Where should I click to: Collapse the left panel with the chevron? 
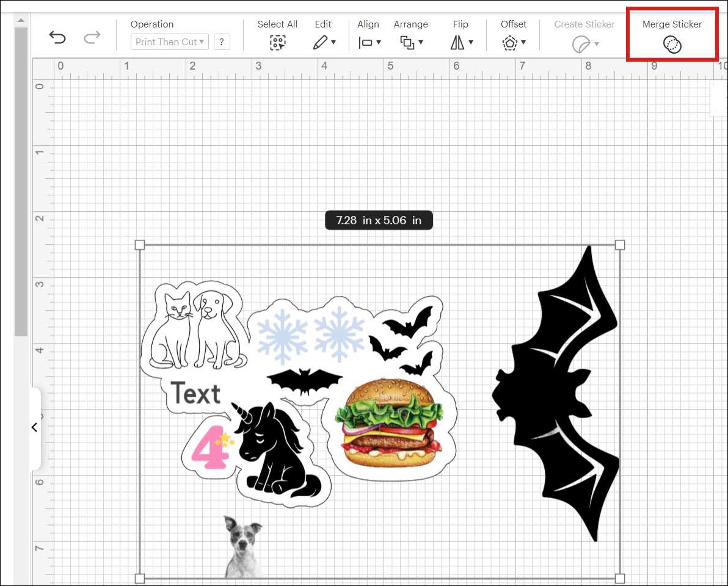(34, 427)
